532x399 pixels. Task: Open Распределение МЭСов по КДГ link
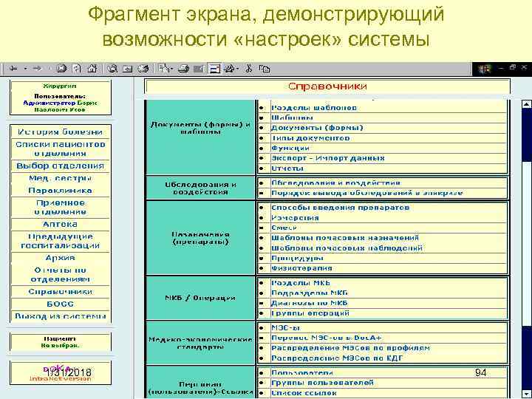[337, 358]
